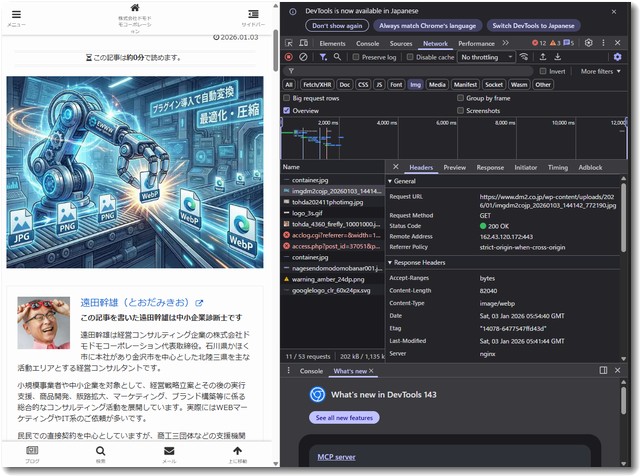The height and width of the screenshot is (476, 640).
Task: Select the inspect element picker icon
Action: click(289, 43)
